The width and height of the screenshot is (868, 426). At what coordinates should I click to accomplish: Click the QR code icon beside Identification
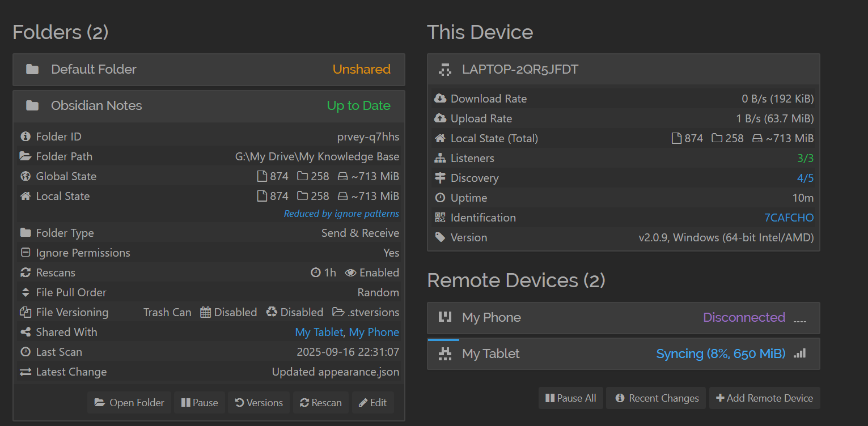[x=440, y=218]
